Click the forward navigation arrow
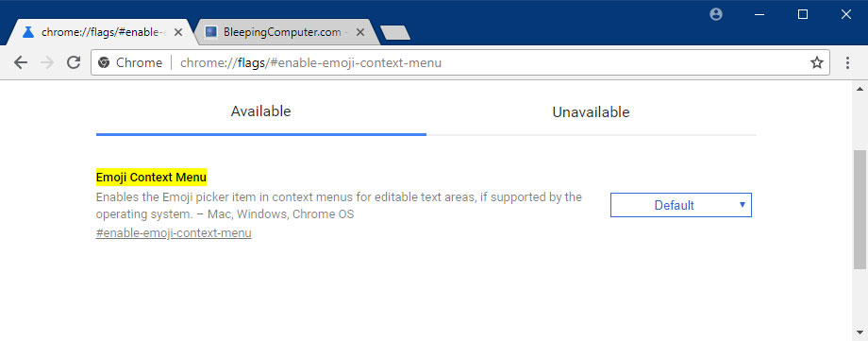The image size is (868, 341). point(47,62)
